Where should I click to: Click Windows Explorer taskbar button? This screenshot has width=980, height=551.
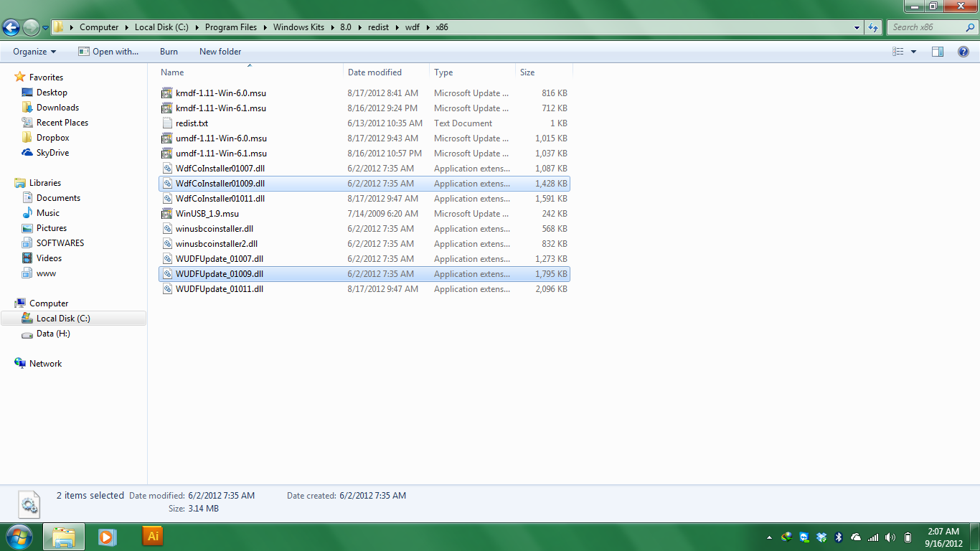64,537
